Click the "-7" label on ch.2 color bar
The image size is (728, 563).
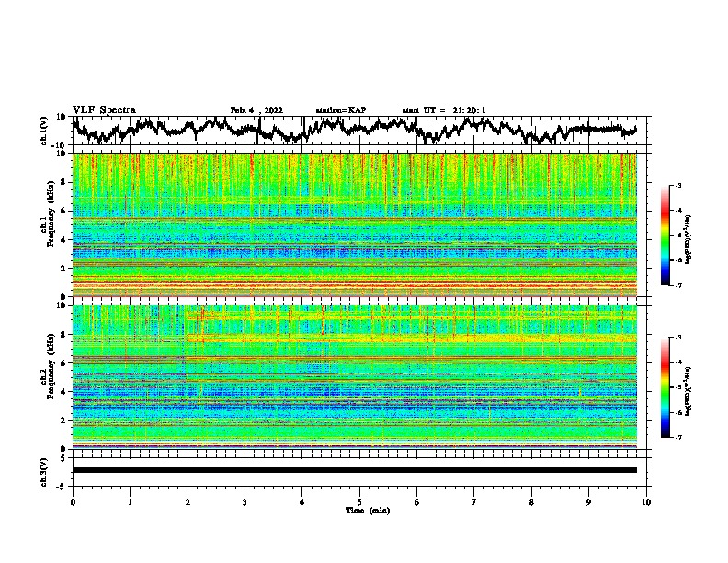(678, 437)
